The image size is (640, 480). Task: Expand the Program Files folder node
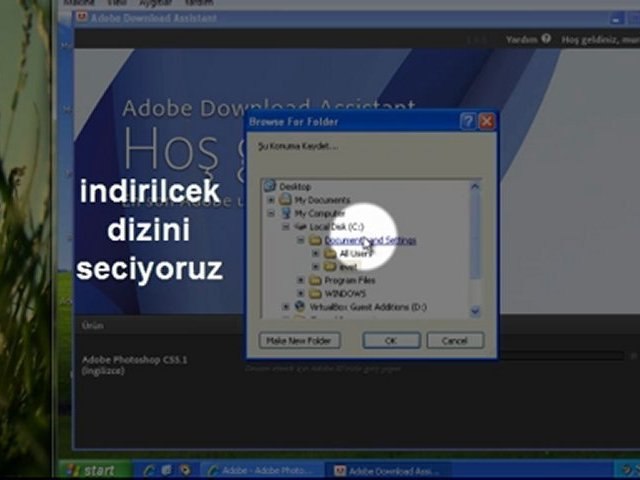(x=301, y=280)
